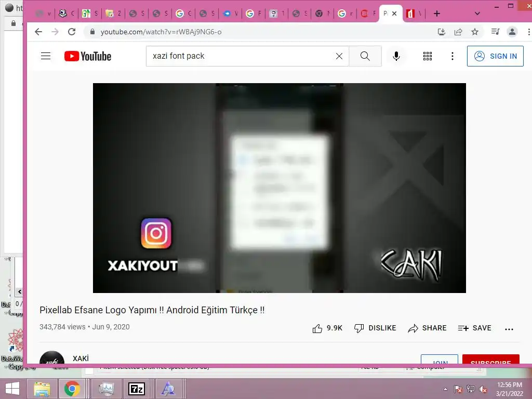Bookmark this page with the star icon
This screenshot has width=532, height=399.
tap(475, 32)
